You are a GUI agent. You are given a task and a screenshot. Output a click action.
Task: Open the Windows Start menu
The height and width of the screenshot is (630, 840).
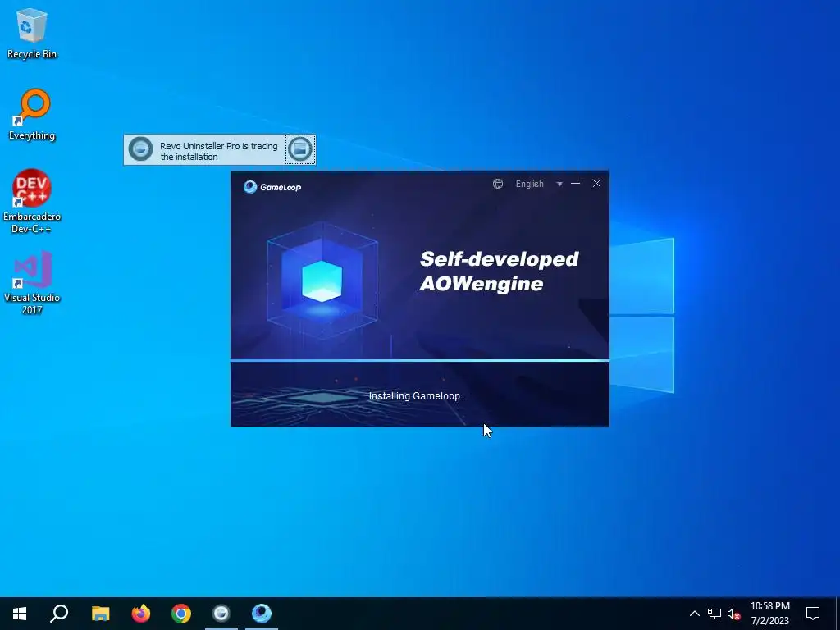coord(20,614)
